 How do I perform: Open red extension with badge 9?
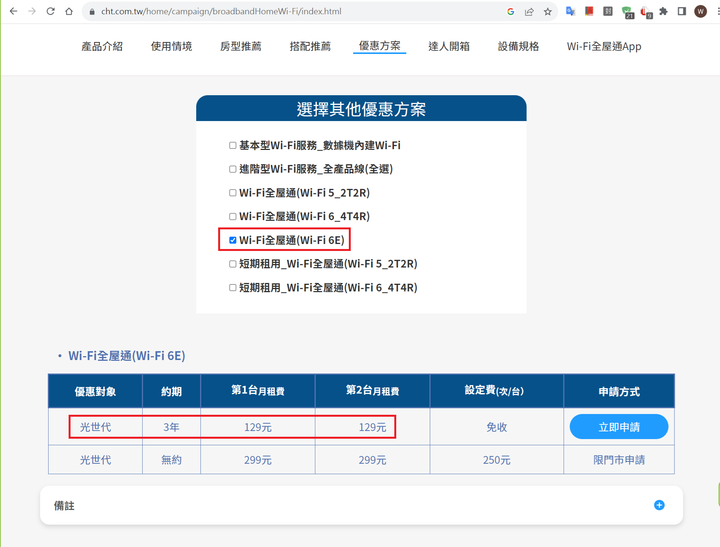[x=646, y=12]
